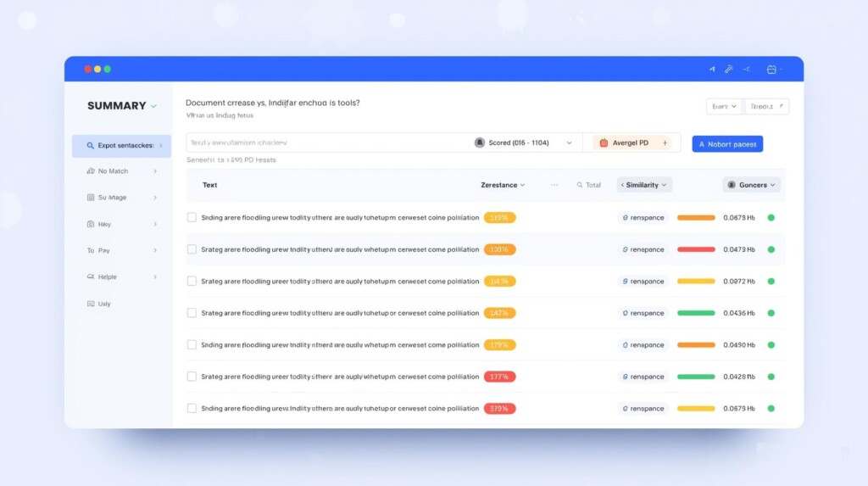The width and height of the screenshot is (868, 486).
Task: Click the red similarity bar in 0.0473 Hb row
Action: click(x=696, y=249)
